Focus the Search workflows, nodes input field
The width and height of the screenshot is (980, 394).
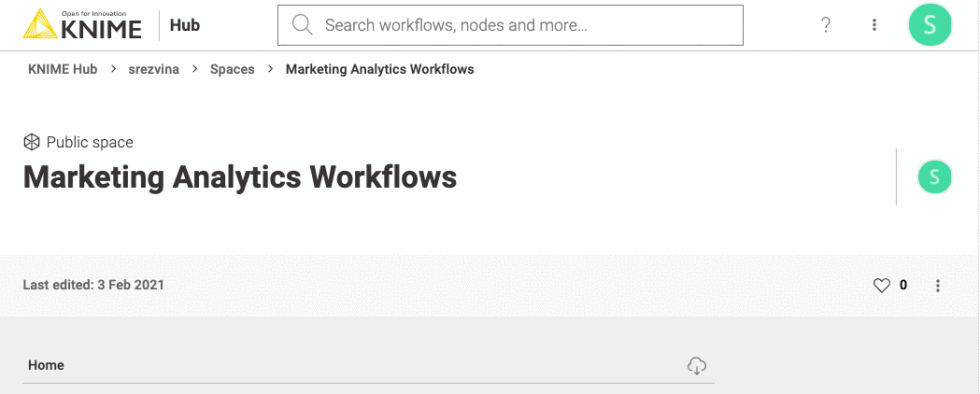(510, 25)
